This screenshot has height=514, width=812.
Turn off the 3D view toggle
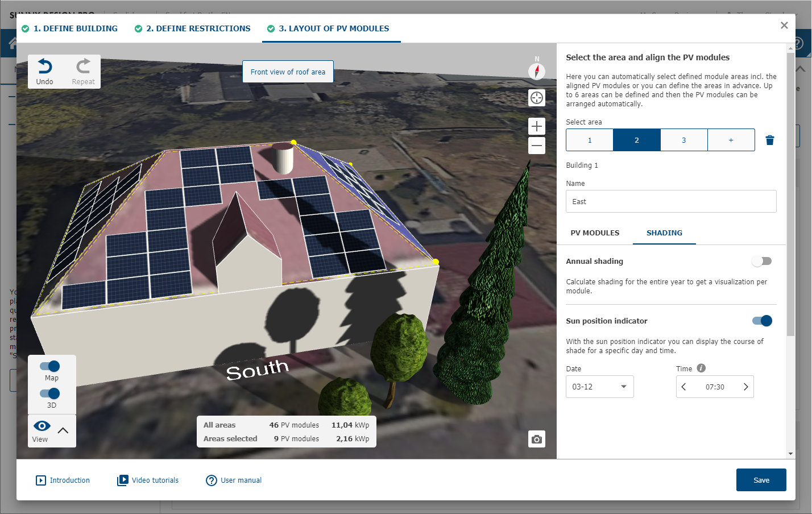coord(50,393)
